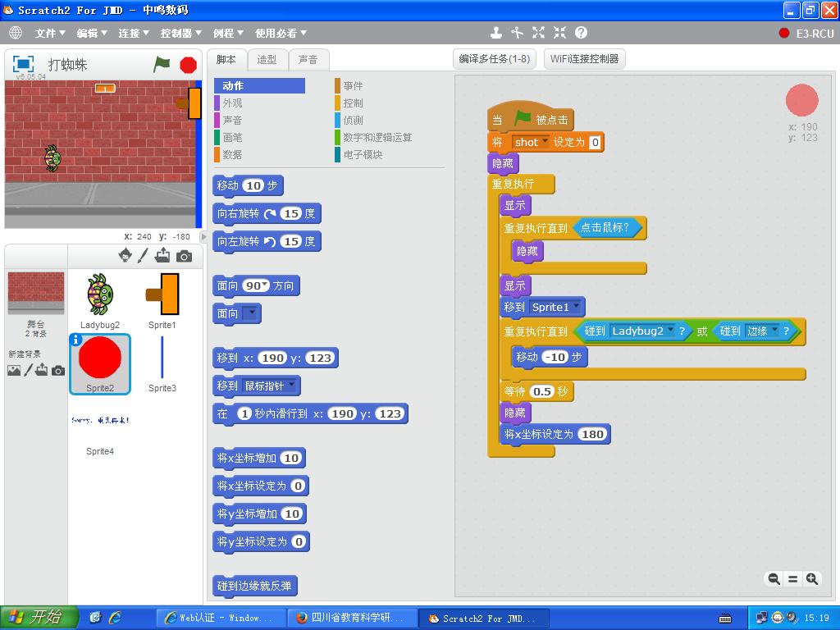Viewport: 840px width, 630px height.
Task: Select the orange 数据 block category
Action: point(232,154)
